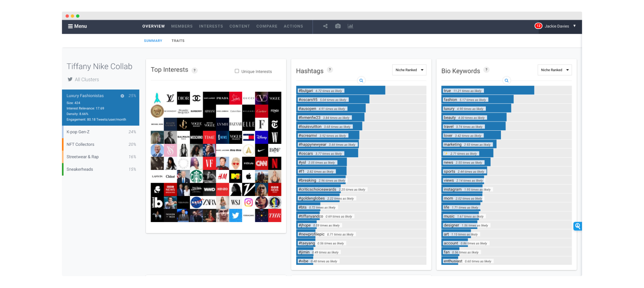Screen dimensions: 644x288
Task: Select the Streetwear & Rap cluster
Action: click(101, 157)
